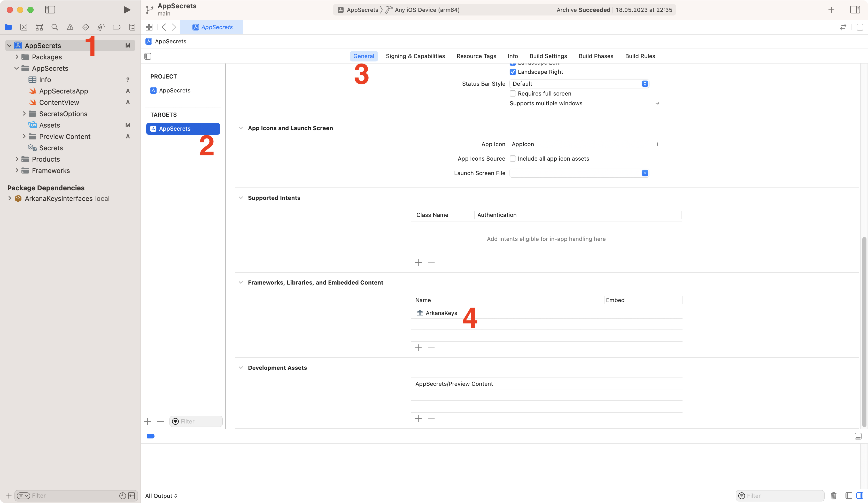Select the AppSecrets target
Viewport: 868px width, 503px height.
click(x=183, y=128)
